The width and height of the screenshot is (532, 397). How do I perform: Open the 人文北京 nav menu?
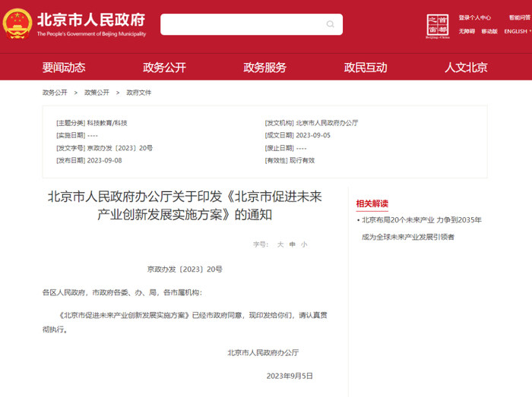[x=466, y=68]
